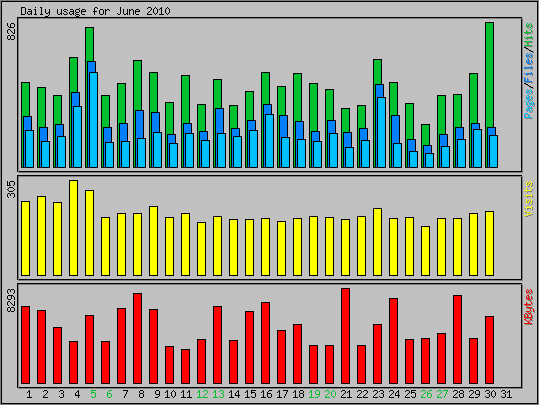Viewport: 539px width, 405px height.
Task: Select day label 28 on the x-axis
Action: tap(458, 394)
